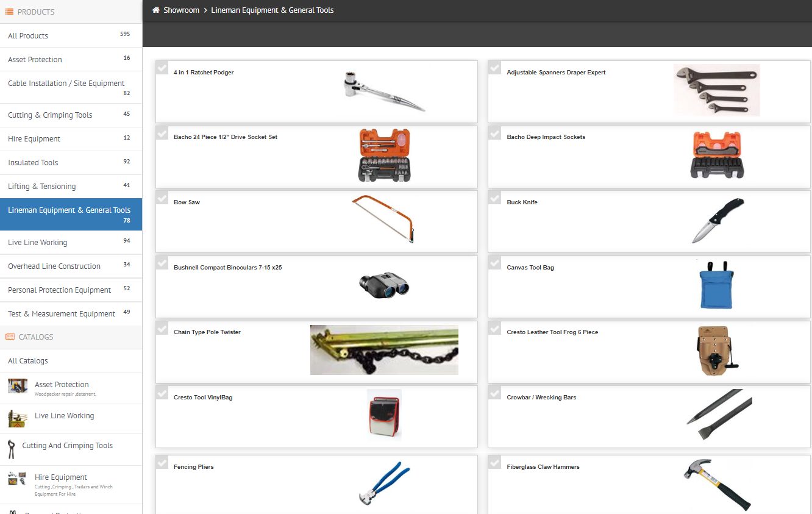This screenshot has height=514, width=812.
Task: Select the Buck Knife checkbox
Action: point(495,198)
